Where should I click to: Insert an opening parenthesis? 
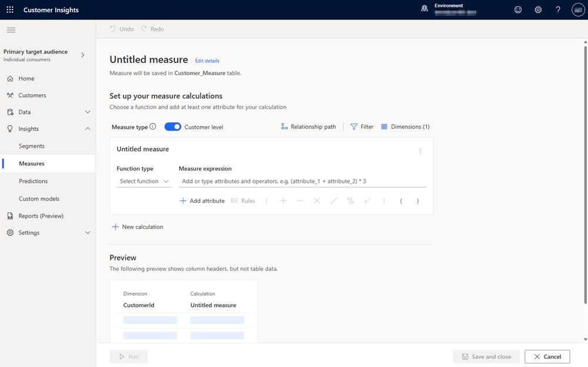[x=401, y=201]
